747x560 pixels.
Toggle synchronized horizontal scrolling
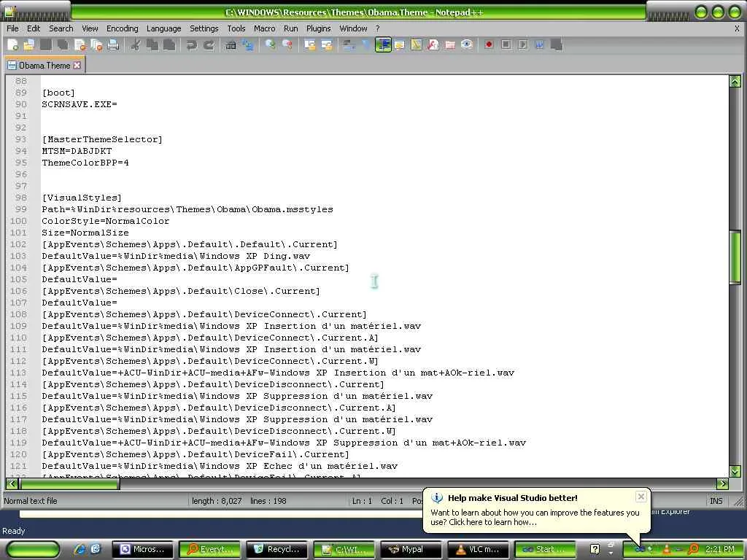tap(326, 44)
